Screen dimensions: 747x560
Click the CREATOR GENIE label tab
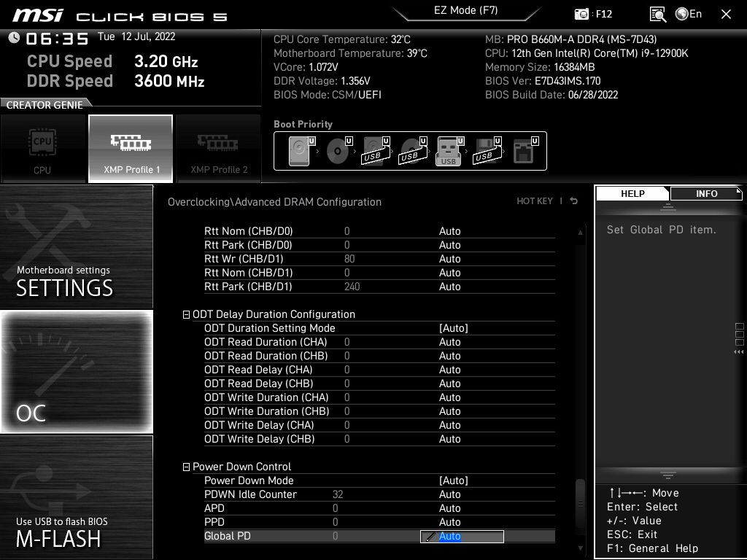pos(44,105)
